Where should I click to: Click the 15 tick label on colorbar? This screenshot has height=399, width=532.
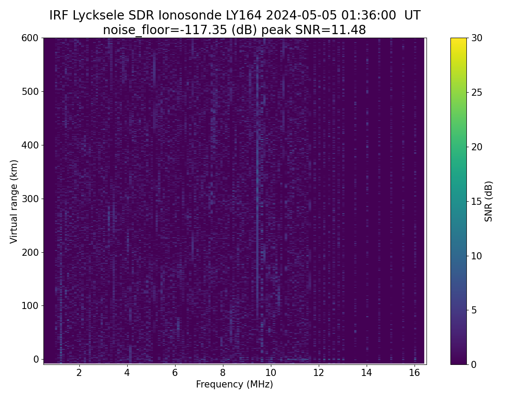coord(477,201)
